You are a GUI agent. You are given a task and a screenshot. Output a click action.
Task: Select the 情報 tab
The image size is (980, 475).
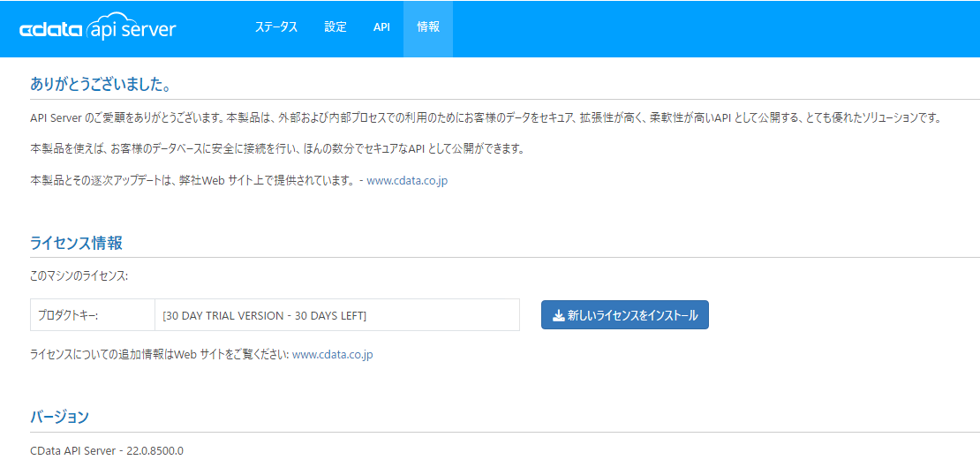428,27
